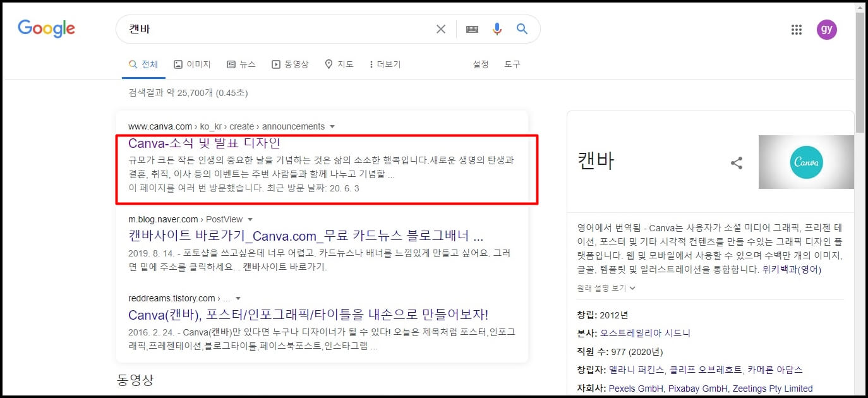The height and width of the screenshot is (398, 868).
Task: Open Zeetings Pty Limited subsidiary link
Action: (x=771, y=389)
